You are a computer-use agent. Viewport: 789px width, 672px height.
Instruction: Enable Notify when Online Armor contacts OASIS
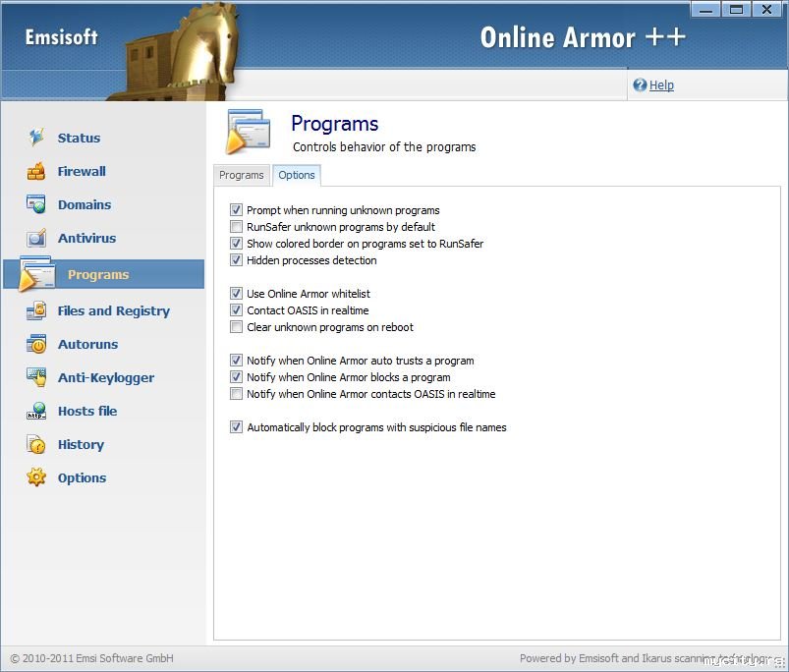(x=236, y=393)
